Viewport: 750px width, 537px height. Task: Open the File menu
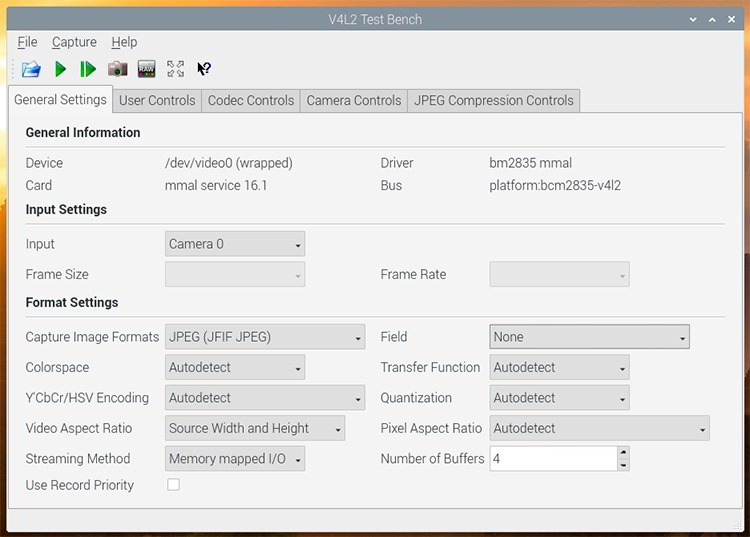[27, 42]
